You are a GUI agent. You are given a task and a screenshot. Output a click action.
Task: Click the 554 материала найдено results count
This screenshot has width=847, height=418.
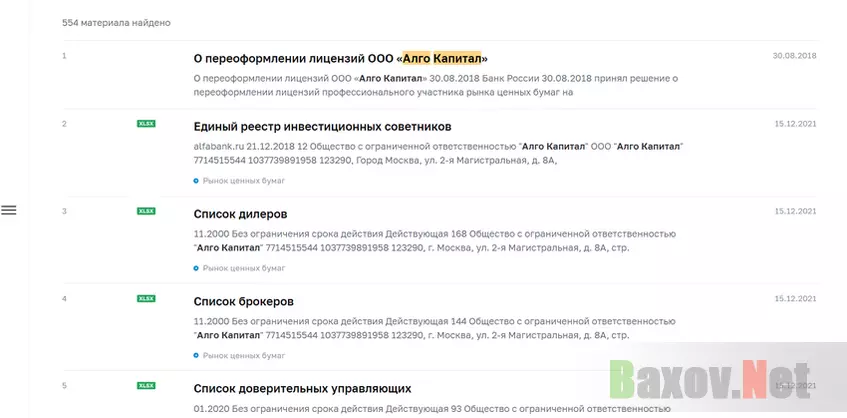click(x=116, y=22)
